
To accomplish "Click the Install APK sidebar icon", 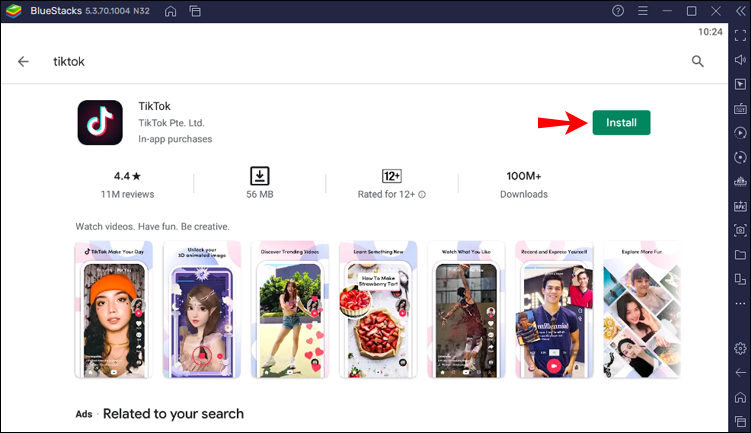I will 740,206.
